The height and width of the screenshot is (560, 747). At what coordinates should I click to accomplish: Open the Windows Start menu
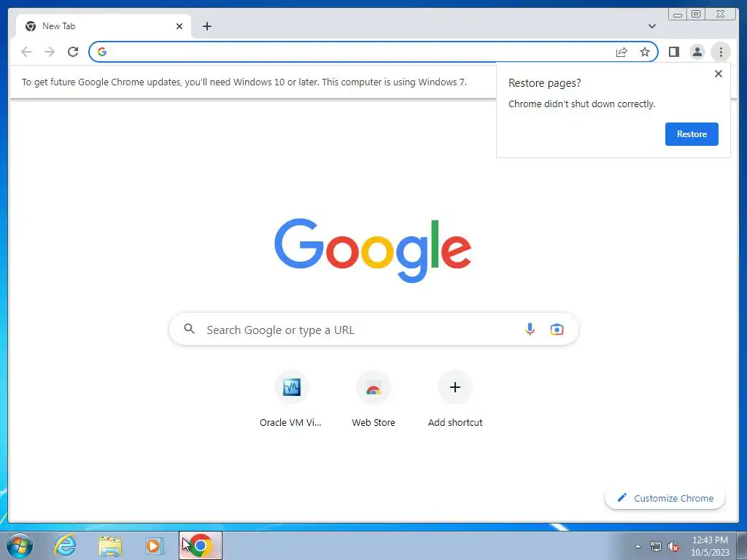[x=20, y=545]
